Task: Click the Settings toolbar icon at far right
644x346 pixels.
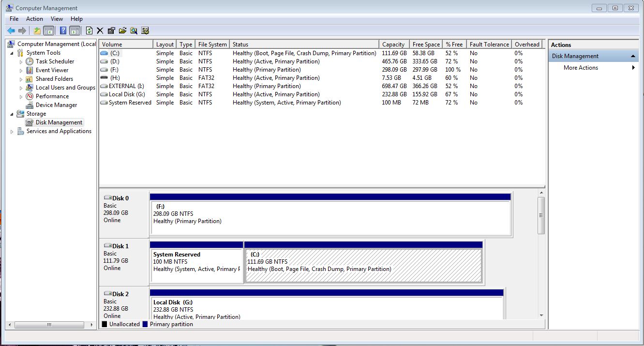Action: point(145,30)
